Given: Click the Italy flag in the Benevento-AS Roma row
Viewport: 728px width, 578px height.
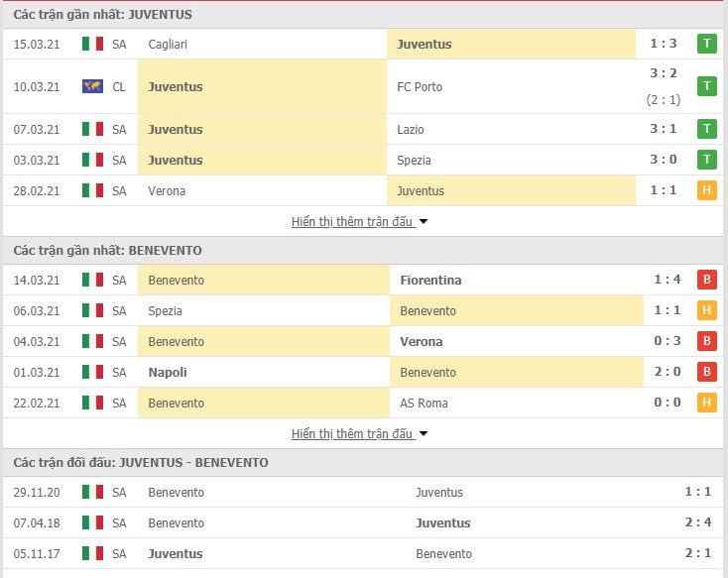Looking at the screenshot, I should coord(92,403).
